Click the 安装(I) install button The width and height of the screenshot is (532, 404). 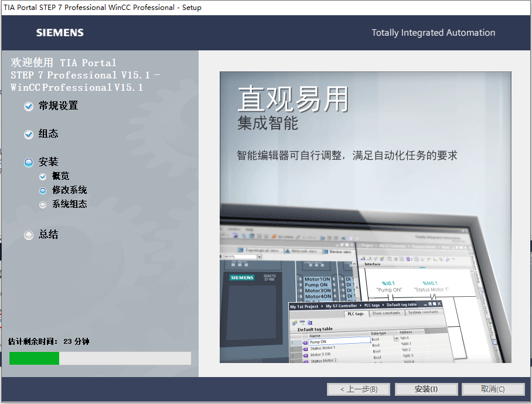426,389
